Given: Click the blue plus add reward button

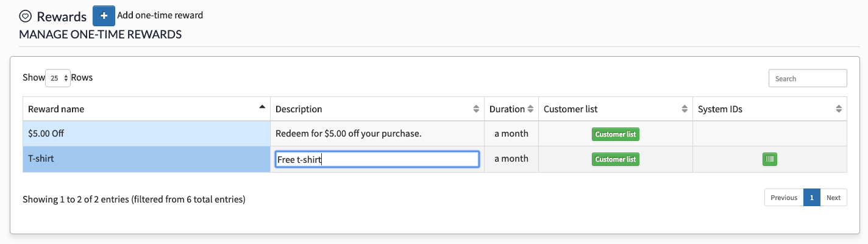Looking at the screenshot, I should point(104,15).
